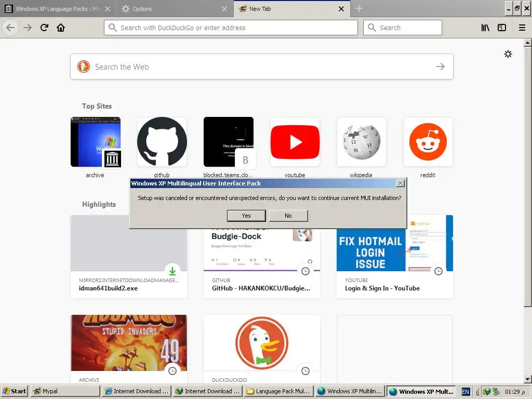Open the idman641build2.exe highlight card
Screen dimensions: 532x399
(x=129, y=257)
